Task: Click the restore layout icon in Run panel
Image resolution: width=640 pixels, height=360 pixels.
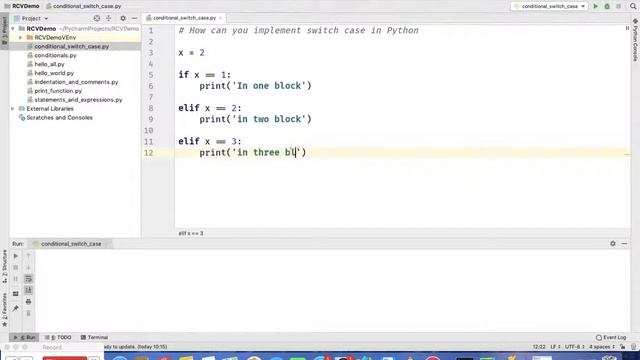Action: click(16, 294)
